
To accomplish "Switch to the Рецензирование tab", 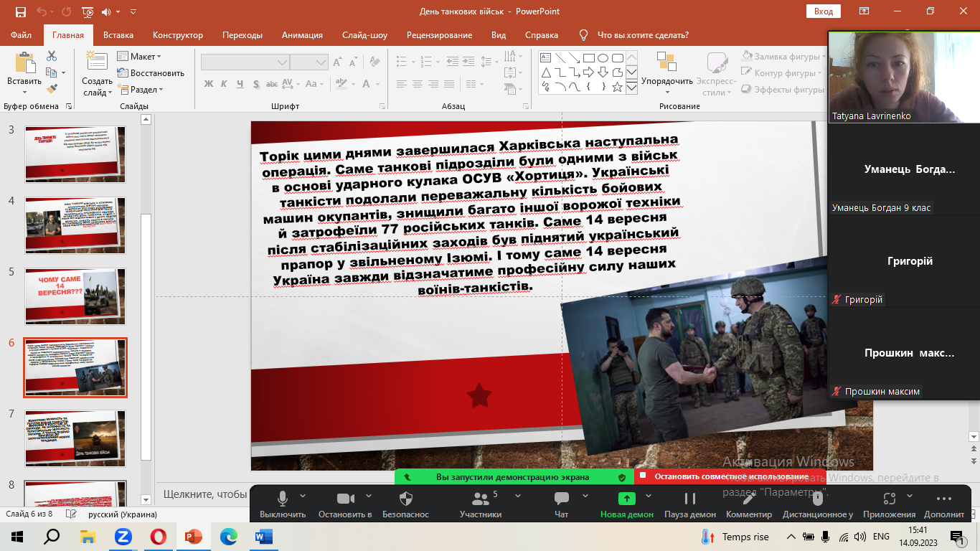I will point(439,35).
